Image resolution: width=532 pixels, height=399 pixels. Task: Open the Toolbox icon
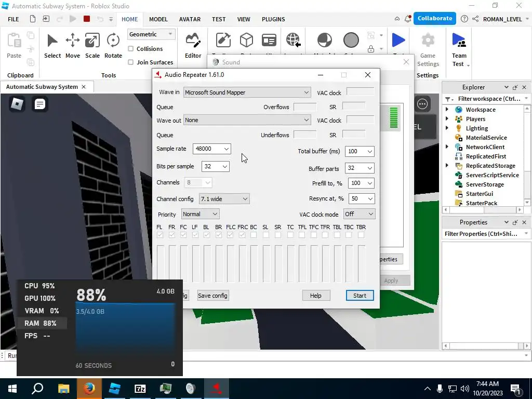[x=223, y=40]
